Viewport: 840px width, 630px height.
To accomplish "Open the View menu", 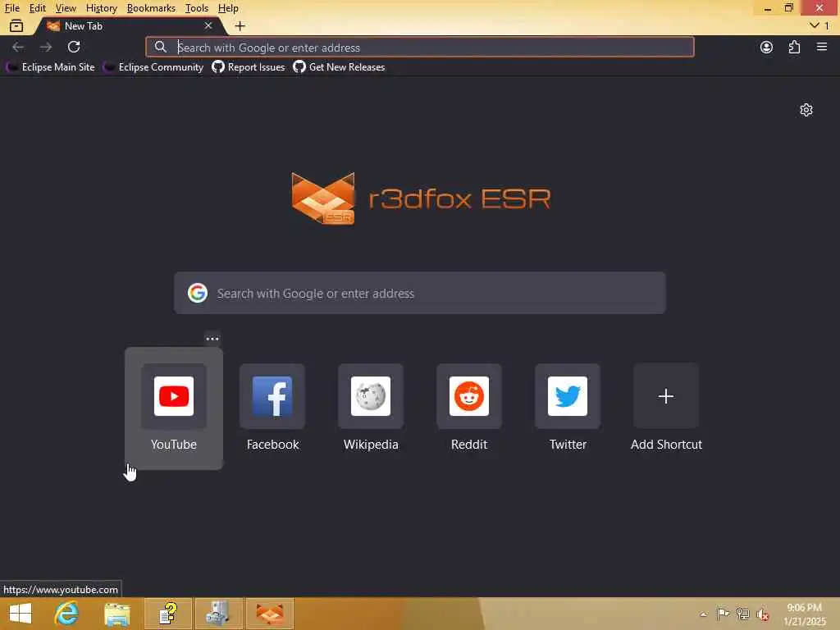I will click(x=66, y=8).
